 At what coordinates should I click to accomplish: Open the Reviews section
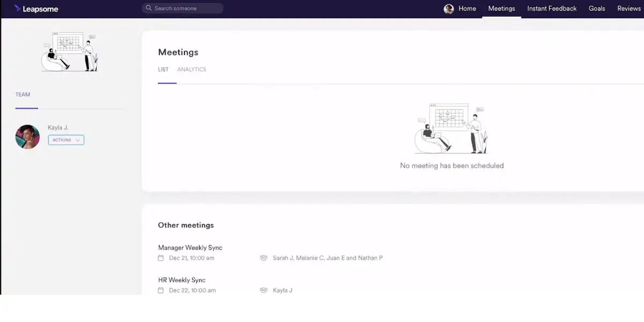tap(629, 9)
